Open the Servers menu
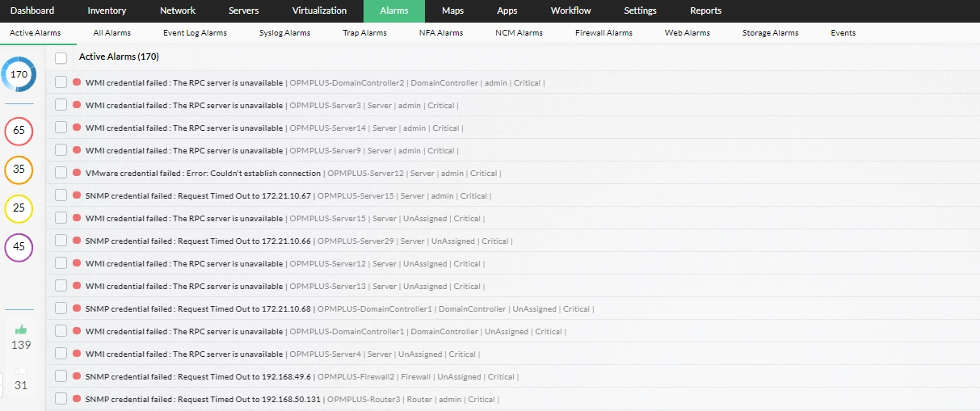980x411 pixels. (244, 10)
